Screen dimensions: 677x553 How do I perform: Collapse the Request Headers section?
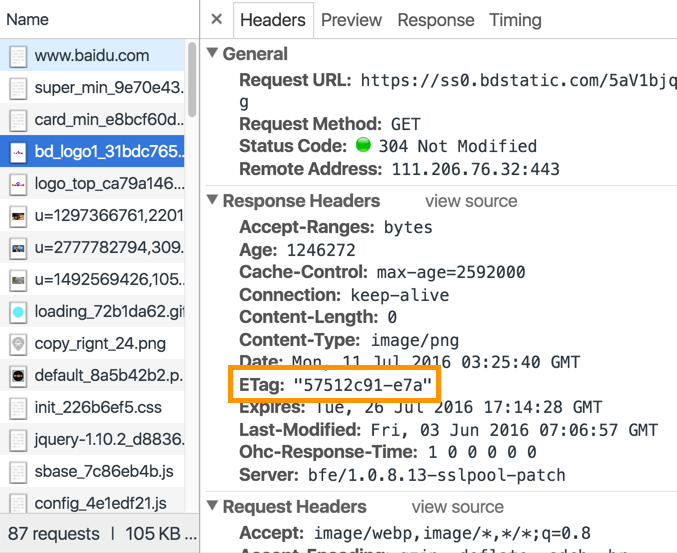211,508
